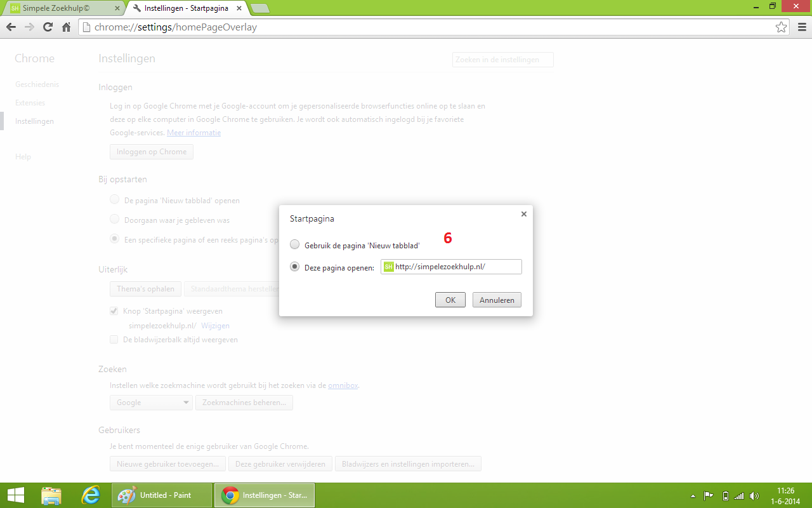Click the Reload page icon
812x508 pixels.
click(x=48, y=27)
